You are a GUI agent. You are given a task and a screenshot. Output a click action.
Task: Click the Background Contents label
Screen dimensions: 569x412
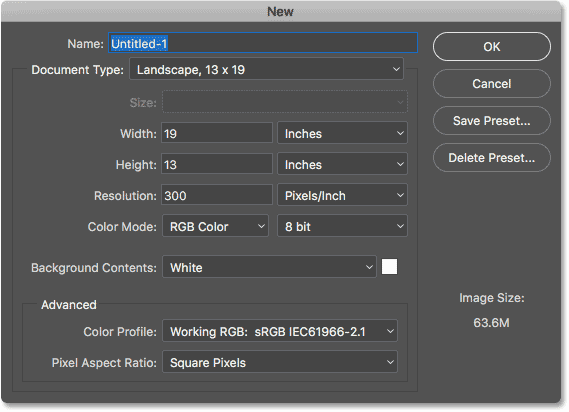point(94,268)
